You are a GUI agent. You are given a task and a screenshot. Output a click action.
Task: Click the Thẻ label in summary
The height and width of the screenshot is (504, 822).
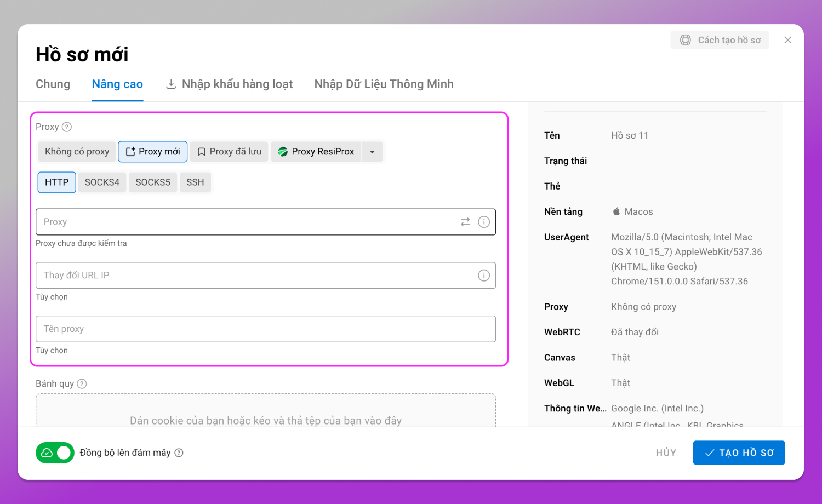[x=552, y=186]
